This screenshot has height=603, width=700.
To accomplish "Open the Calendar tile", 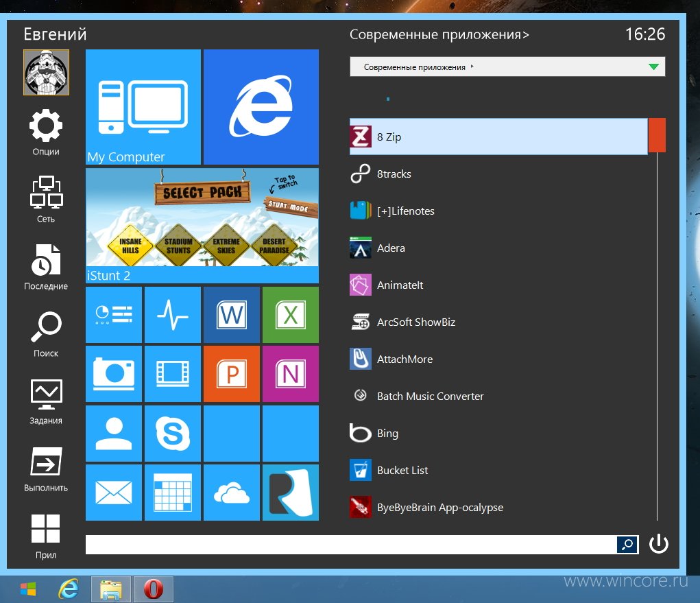I will (173, 493).
